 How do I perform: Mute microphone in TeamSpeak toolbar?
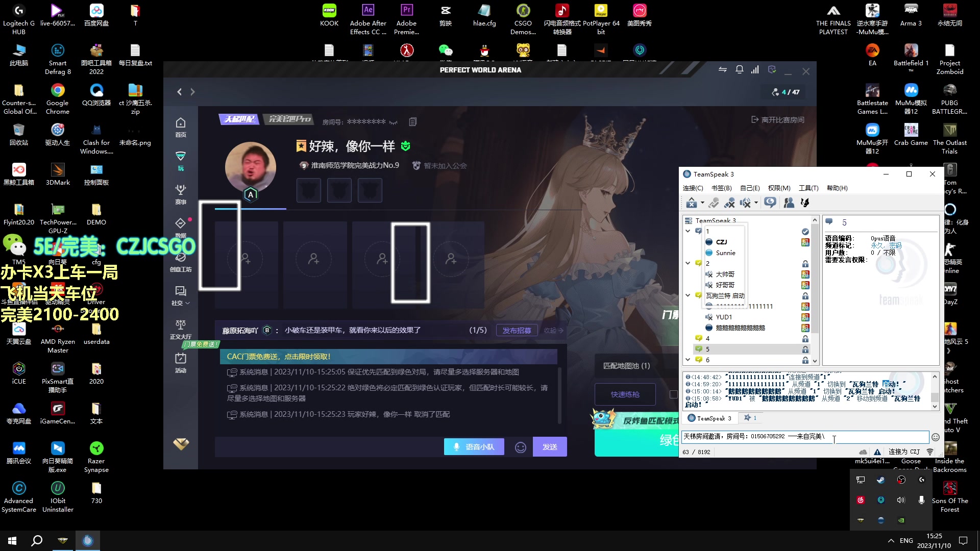tap(729, 203)
